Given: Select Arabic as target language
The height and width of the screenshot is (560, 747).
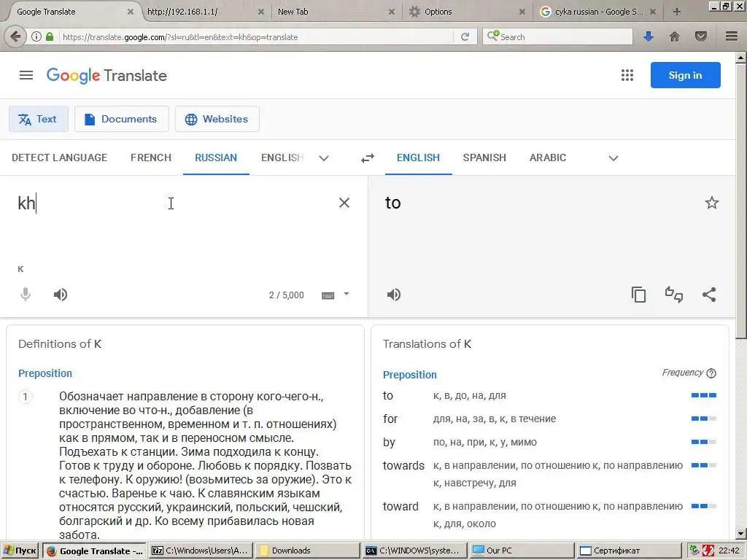Looking at the screenshot, I should [x=548, y=157].
